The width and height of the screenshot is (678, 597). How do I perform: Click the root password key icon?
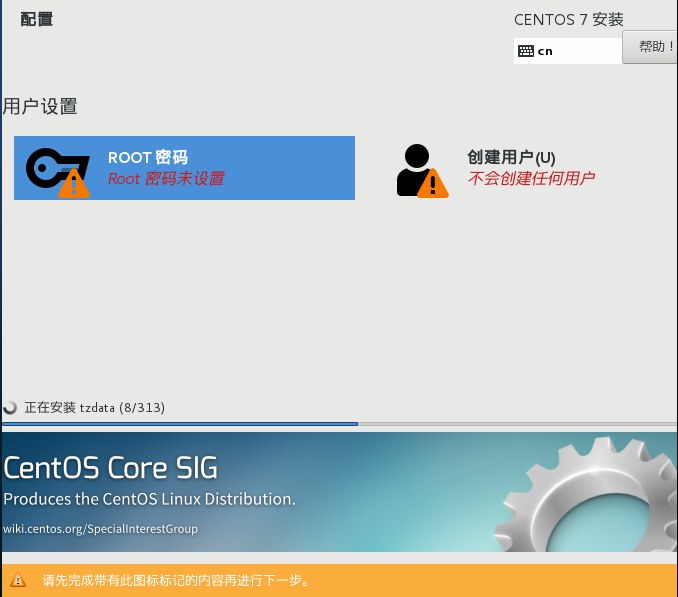coord(58,172)
